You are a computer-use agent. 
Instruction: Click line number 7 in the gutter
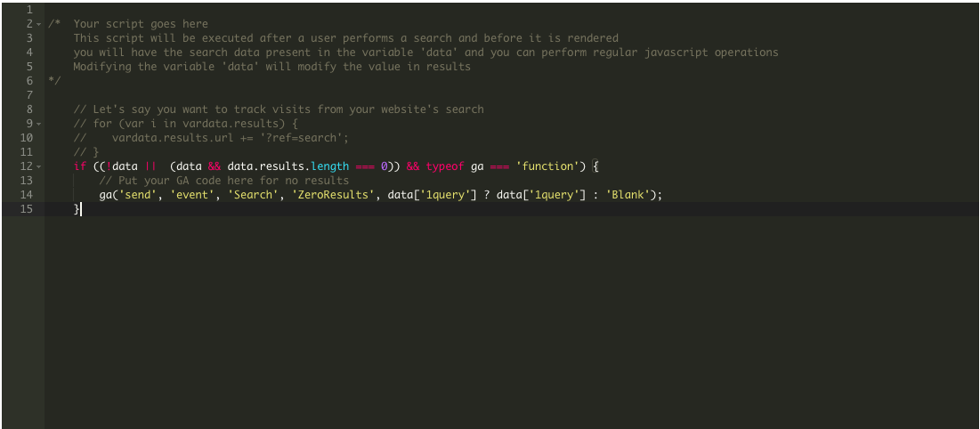click(x=28, y=95)
